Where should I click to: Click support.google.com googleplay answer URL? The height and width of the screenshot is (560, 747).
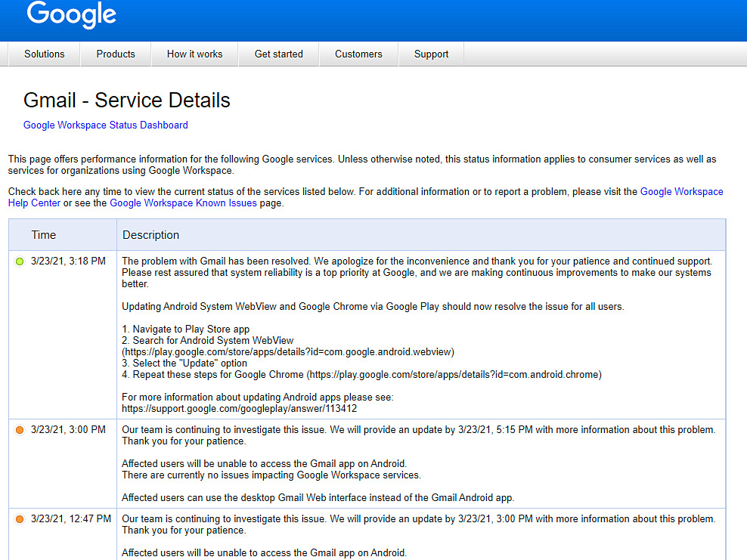(x=239, y=409)
